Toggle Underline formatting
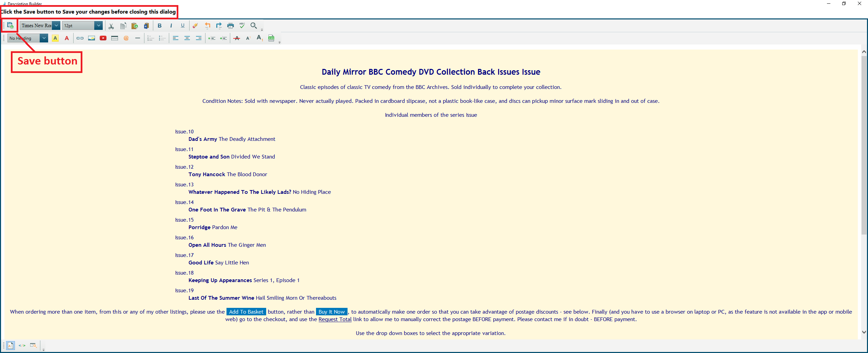 (x=183, y=26)
